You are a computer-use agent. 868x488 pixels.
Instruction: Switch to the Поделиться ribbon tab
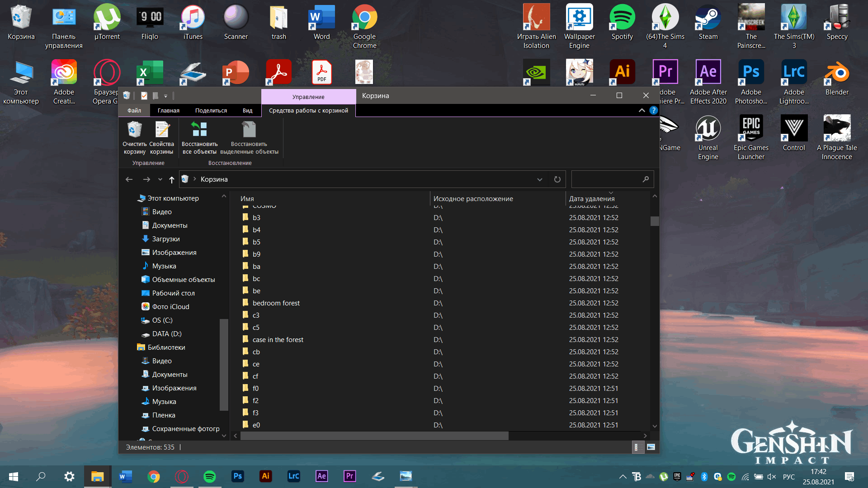(211, 110)
